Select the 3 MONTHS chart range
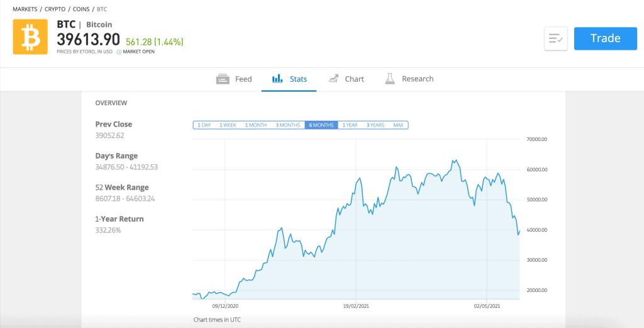The width and height of the screenshot is (644, 328). pos(288,125)
